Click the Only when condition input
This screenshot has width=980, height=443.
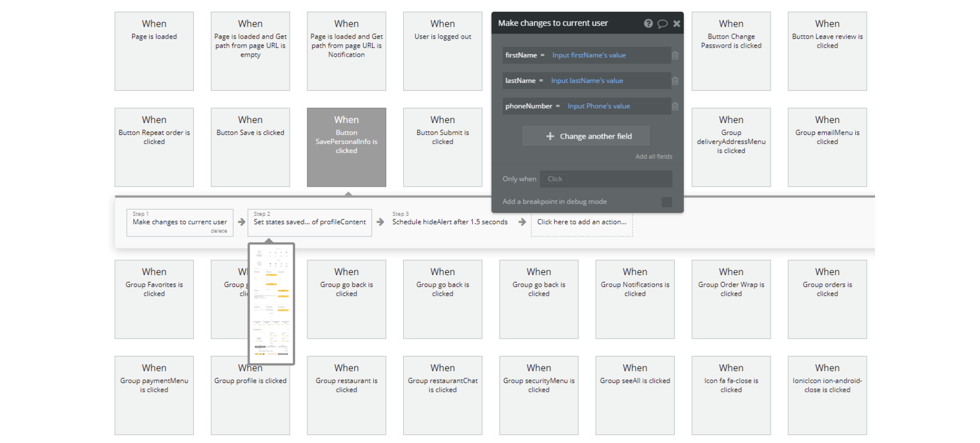click(606, 179)
